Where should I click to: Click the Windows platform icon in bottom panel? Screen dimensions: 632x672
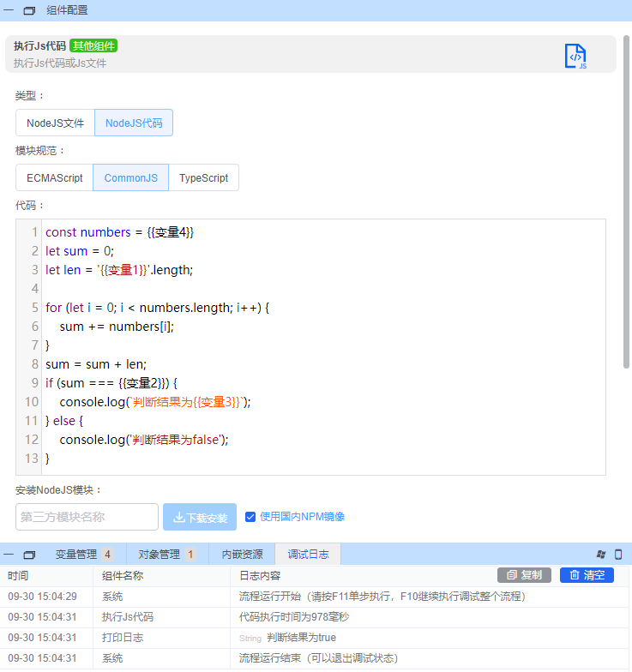click(x=601, y=555)
